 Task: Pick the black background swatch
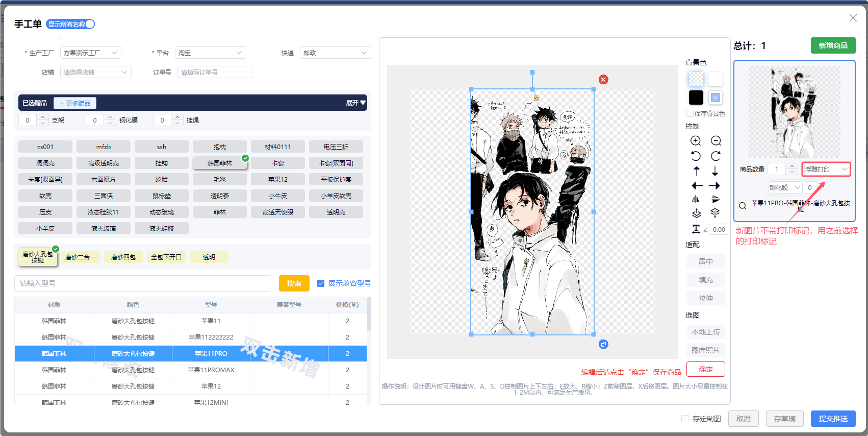(696, 98)
